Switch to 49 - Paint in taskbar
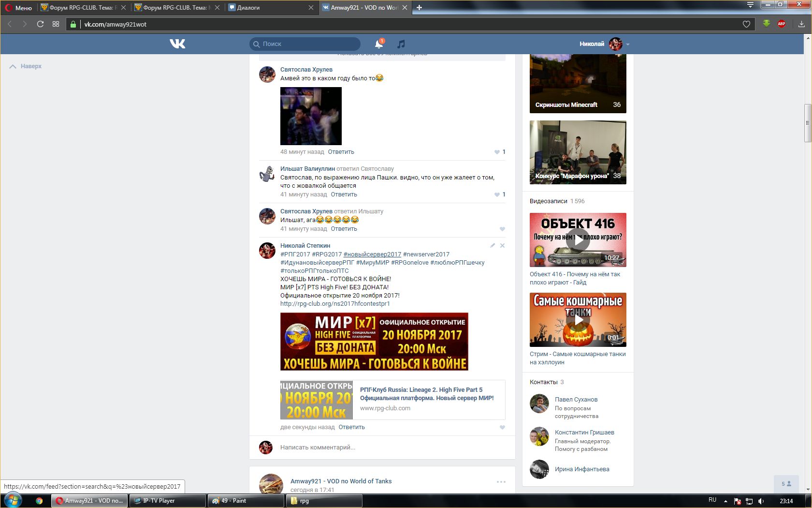This screenshot has width=812, height=508. (246, 501)
